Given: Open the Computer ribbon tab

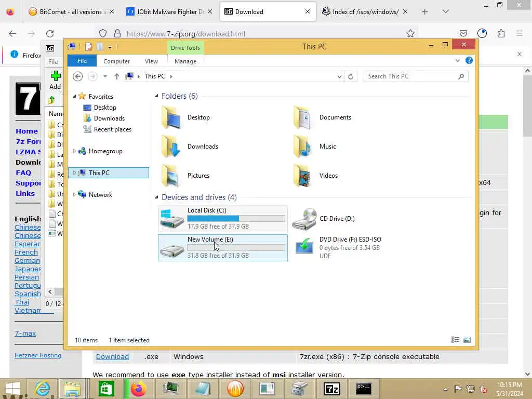Looking at the screenshot, I should coord(116,61).
